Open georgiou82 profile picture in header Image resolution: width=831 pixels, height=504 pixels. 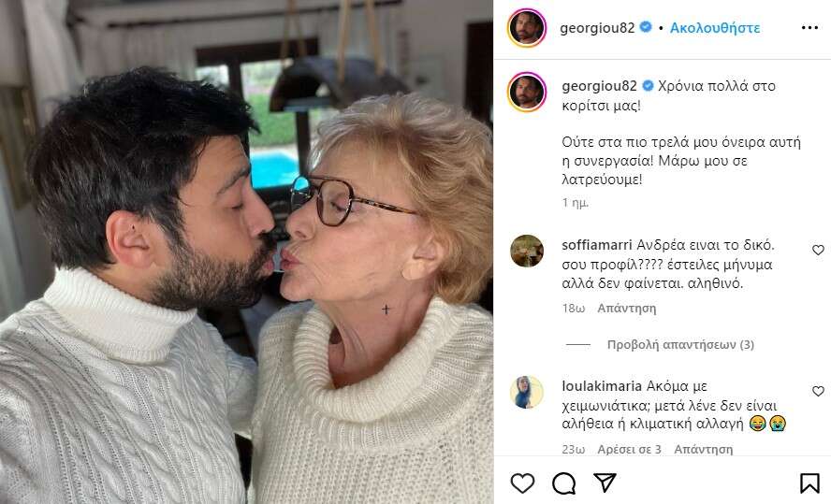pos(527,28)
